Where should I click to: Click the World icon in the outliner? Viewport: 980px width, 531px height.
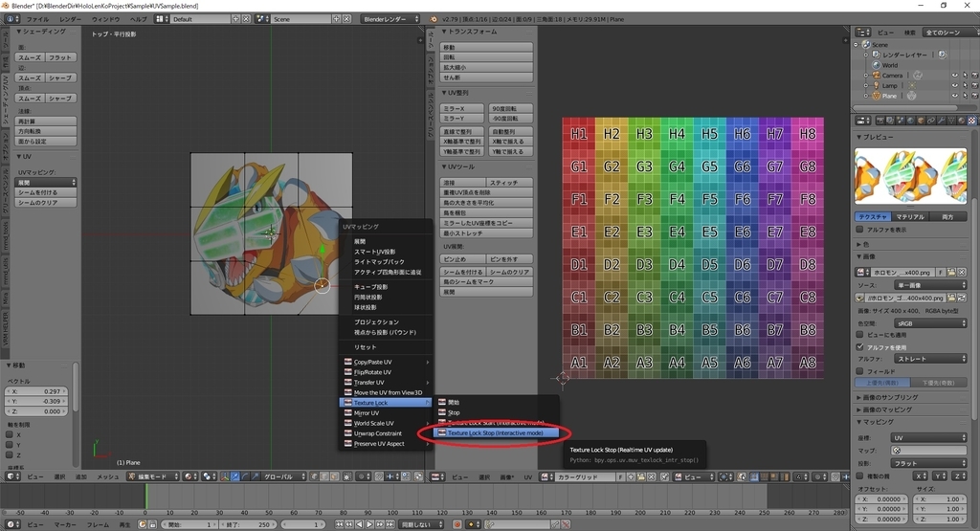point(877,65)
